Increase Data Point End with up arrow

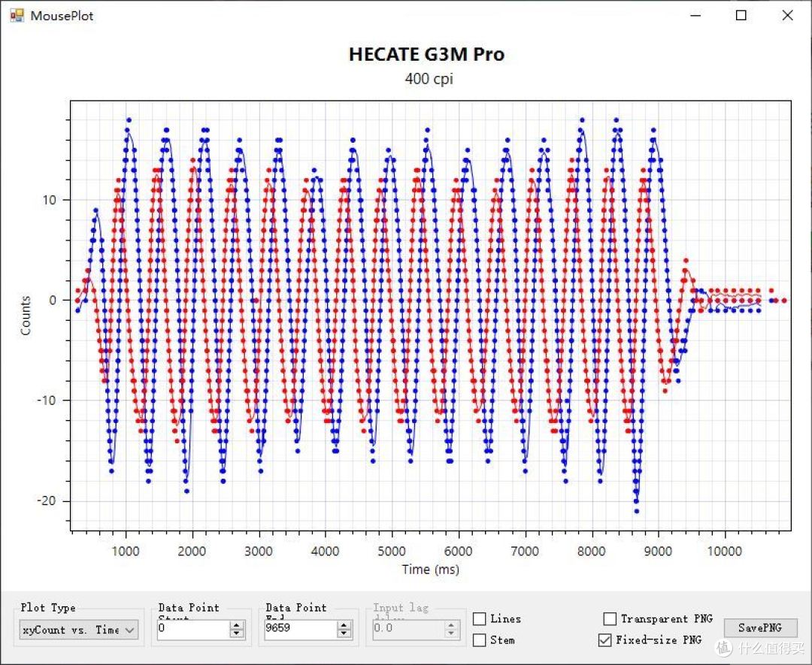(x=344, y=625)
